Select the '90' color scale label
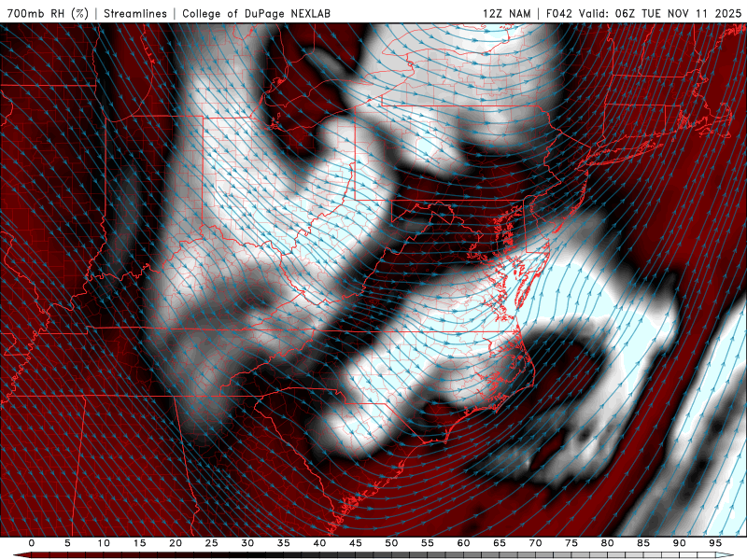The width and height of the screenshot is (747, 560). 680,543
